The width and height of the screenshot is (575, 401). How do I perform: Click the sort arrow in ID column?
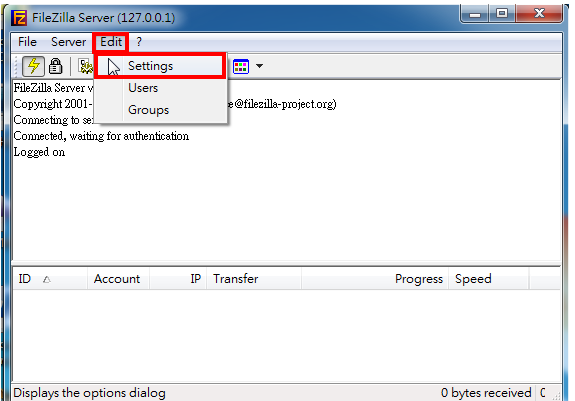coord(47,280)
